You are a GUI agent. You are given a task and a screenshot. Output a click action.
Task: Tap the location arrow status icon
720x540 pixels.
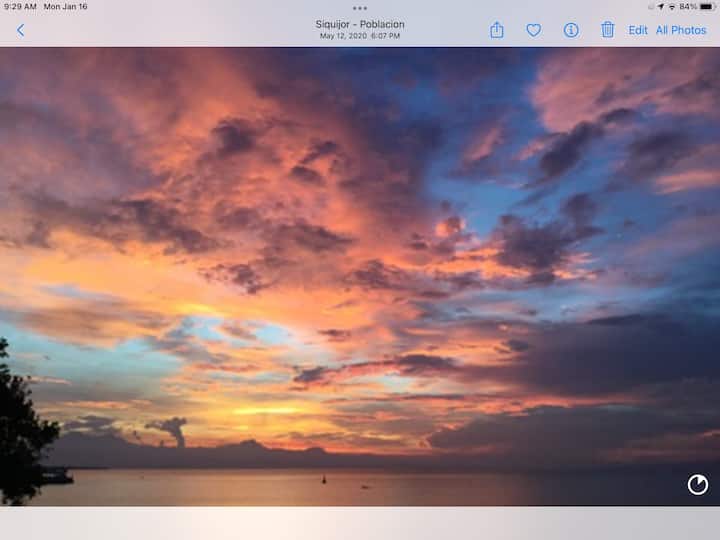[x=660, y=6]
